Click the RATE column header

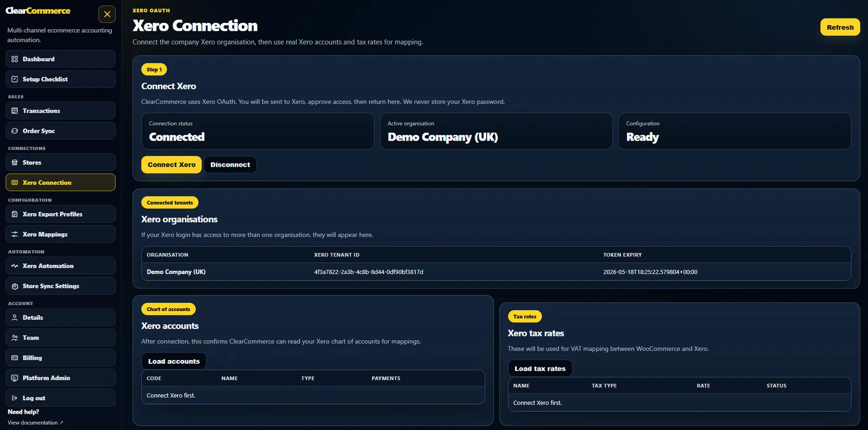click(703, 385)
